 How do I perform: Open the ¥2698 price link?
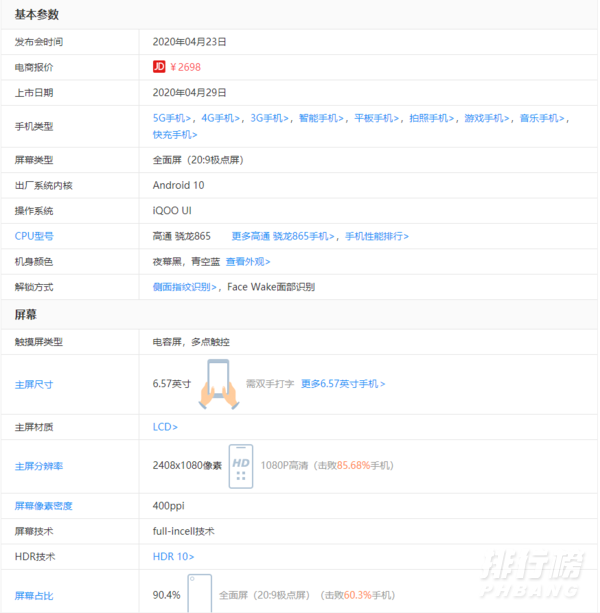click(x=186, y=67)
